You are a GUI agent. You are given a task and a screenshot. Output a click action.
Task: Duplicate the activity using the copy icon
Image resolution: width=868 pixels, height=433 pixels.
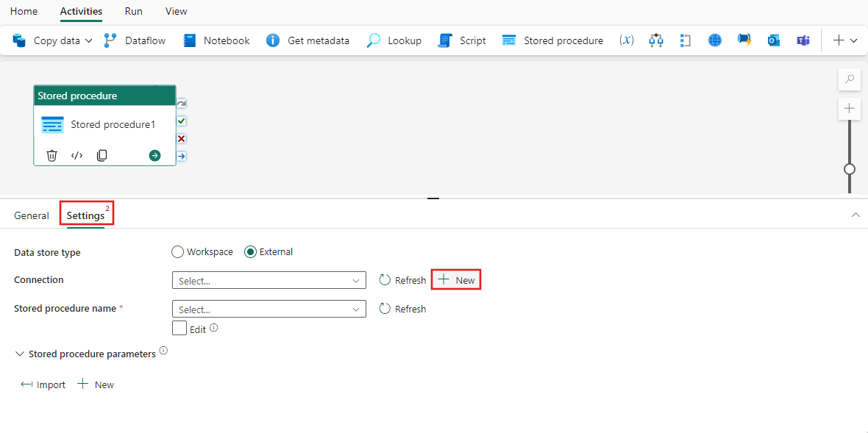(x=102, y=155)
